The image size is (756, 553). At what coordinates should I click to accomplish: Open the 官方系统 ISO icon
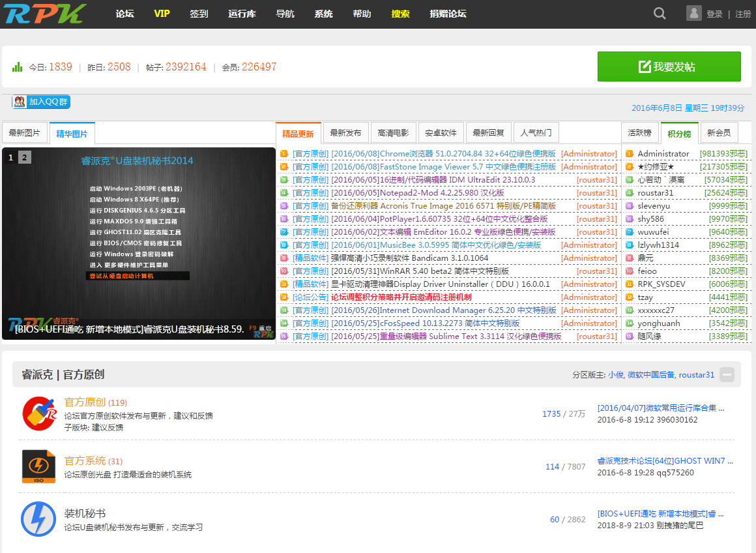(x=39, y=466)
